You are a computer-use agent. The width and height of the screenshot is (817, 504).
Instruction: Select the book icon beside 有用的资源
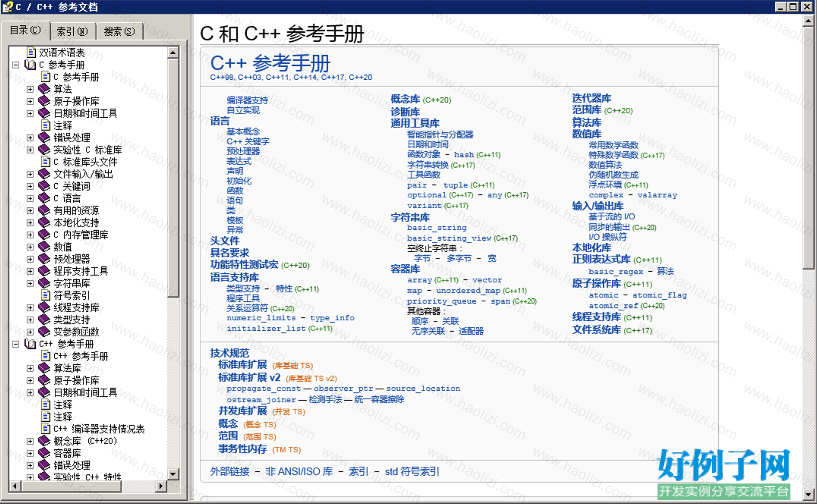tap(44, 210)
